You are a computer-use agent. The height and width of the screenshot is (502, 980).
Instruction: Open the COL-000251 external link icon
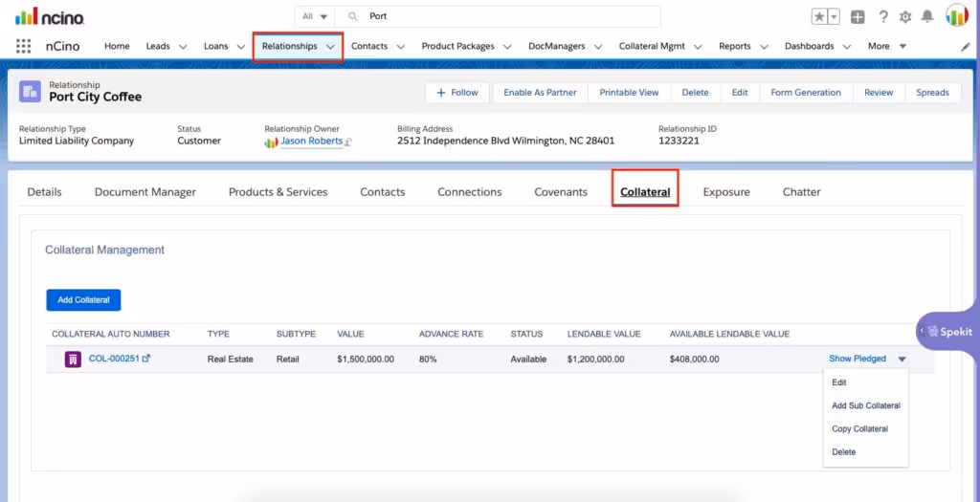pos(146,359)
